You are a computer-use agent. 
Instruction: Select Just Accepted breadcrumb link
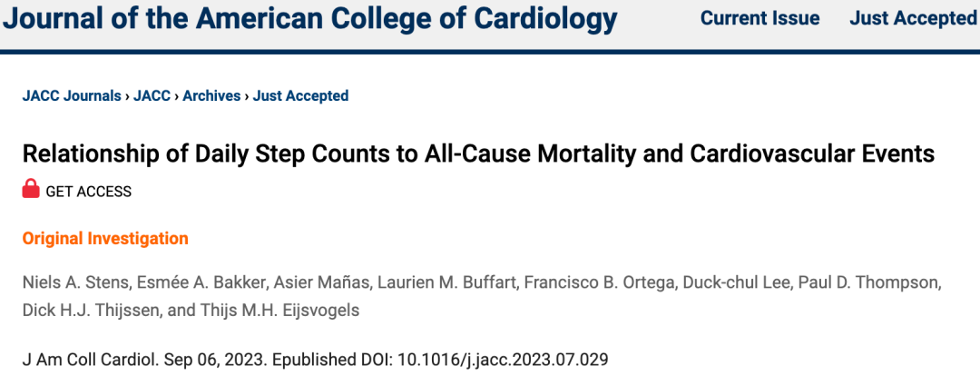coord(300,95)
